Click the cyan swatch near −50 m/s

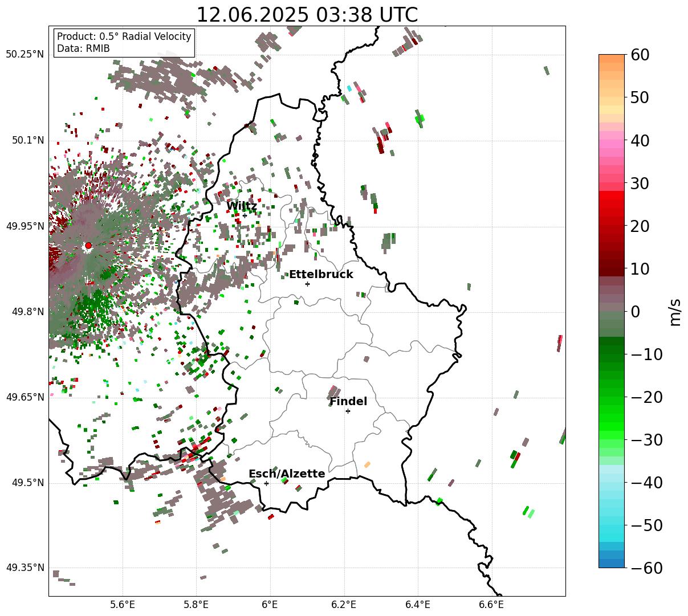pos(612,529)
